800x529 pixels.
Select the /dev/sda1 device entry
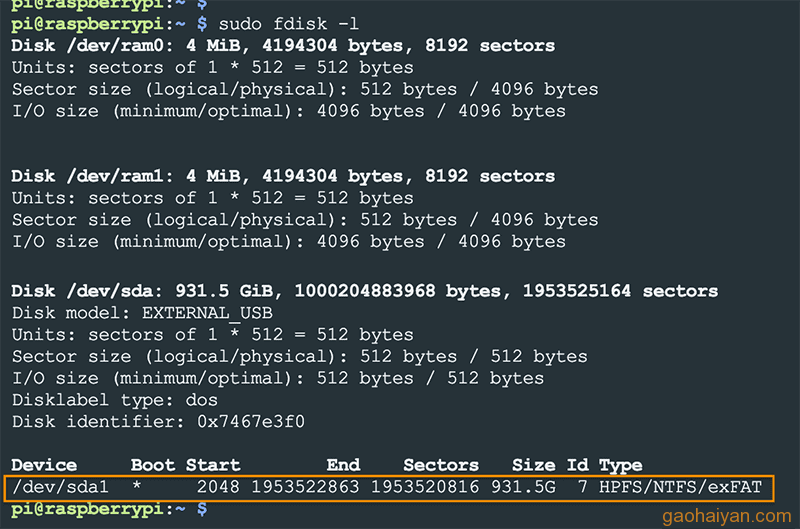click(x=60, y=487)
